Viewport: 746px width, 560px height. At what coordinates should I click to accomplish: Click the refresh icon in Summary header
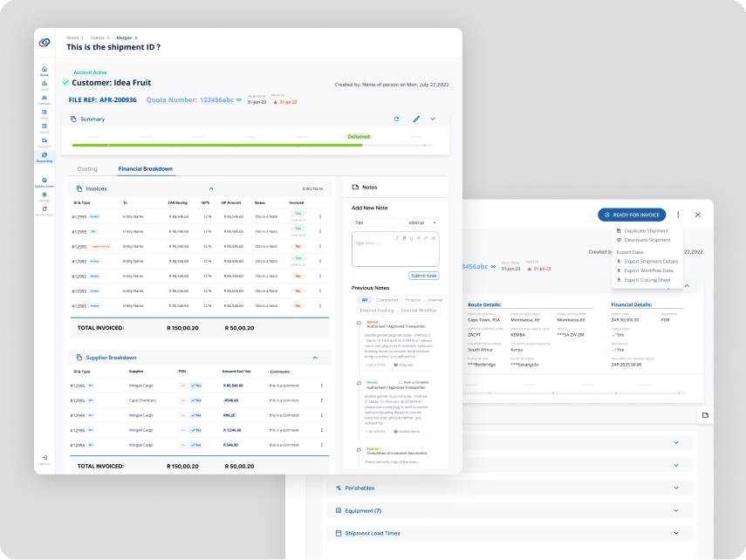[396, 119]
